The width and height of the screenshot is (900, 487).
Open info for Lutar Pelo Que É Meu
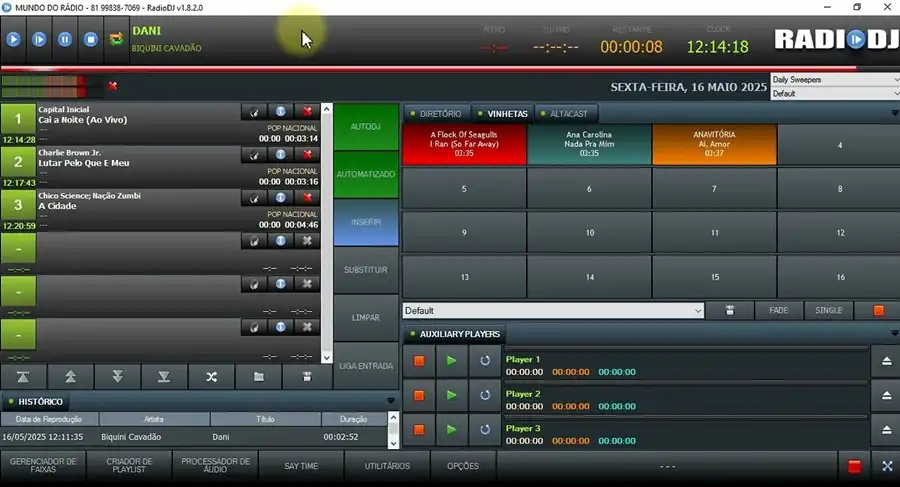(x=281, y=154)
